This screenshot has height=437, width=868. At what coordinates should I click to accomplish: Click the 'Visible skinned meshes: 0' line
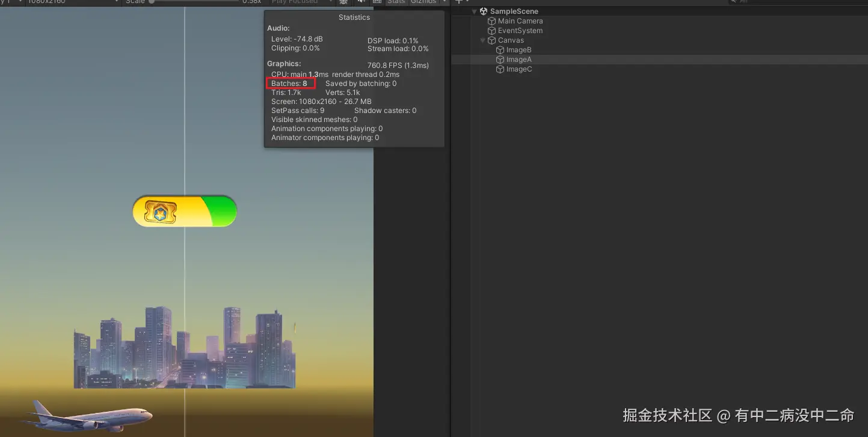pyautogui.click(x=314, y=120)
